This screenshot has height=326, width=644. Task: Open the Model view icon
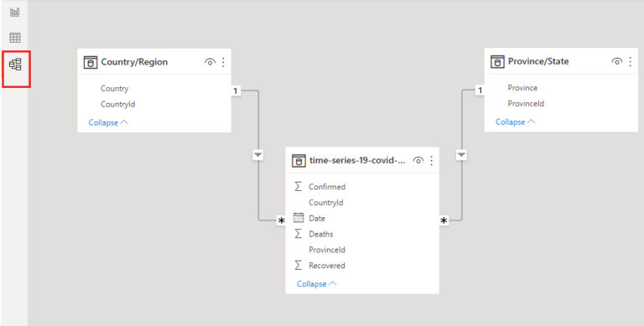click(15, 65)
